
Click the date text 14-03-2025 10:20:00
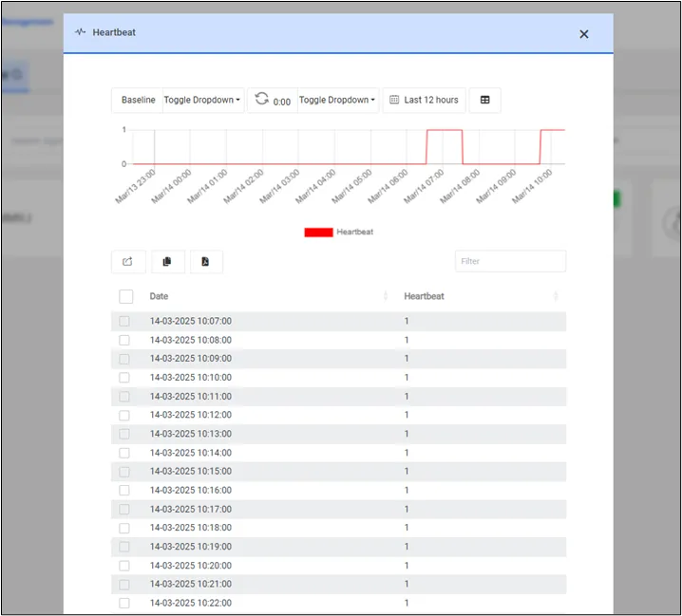[x=191, y=566]
